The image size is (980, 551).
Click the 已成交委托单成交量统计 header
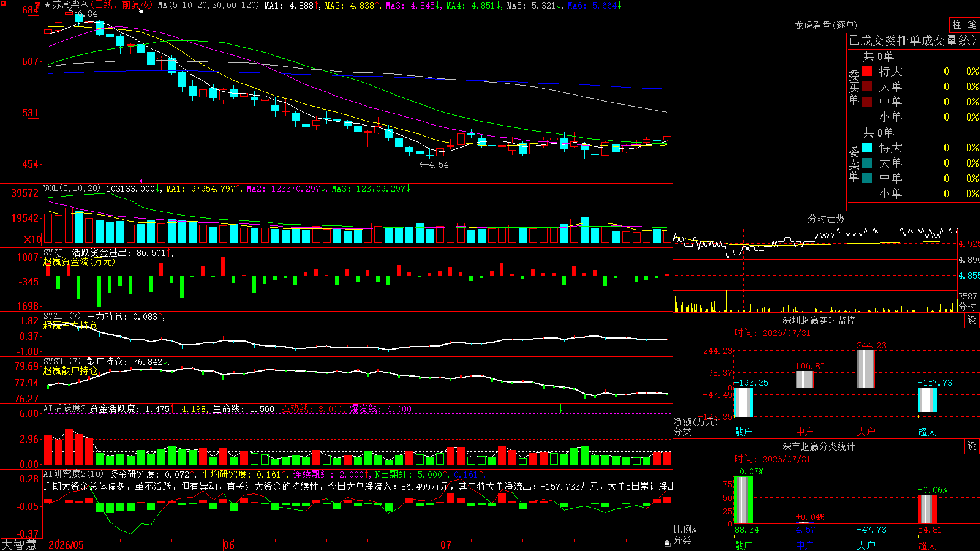[914, 40]
